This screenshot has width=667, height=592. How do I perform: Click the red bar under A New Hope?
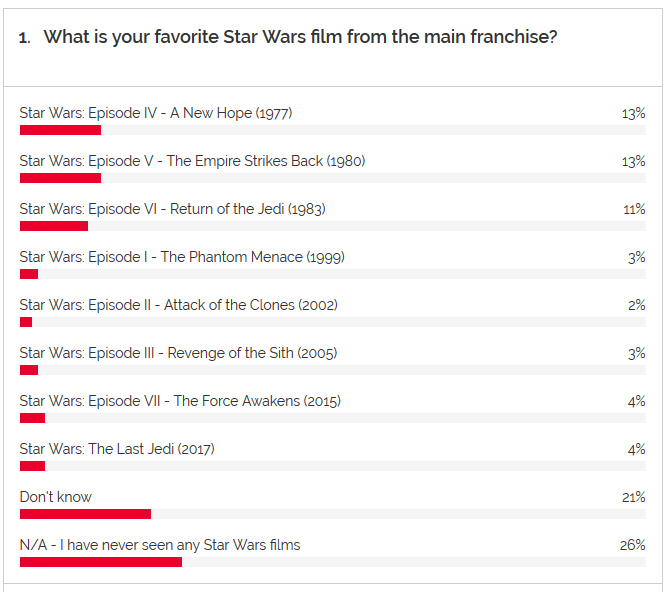[x=60, y=130]
